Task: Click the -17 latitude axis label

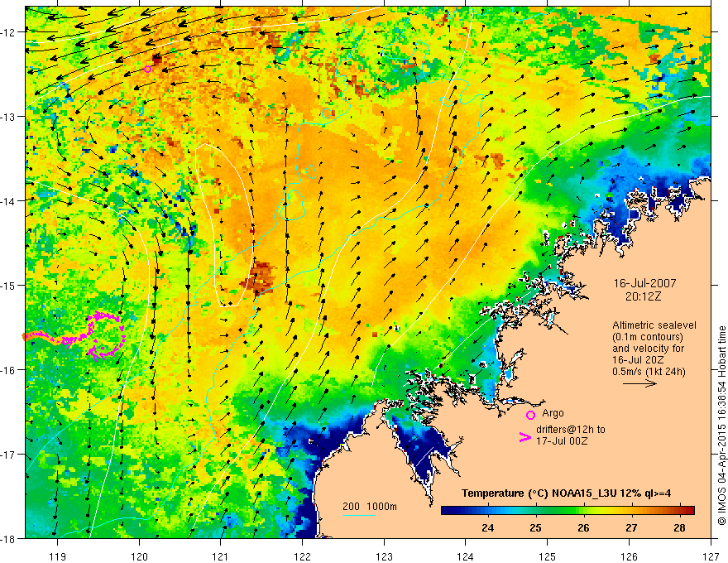Action: 8,455
